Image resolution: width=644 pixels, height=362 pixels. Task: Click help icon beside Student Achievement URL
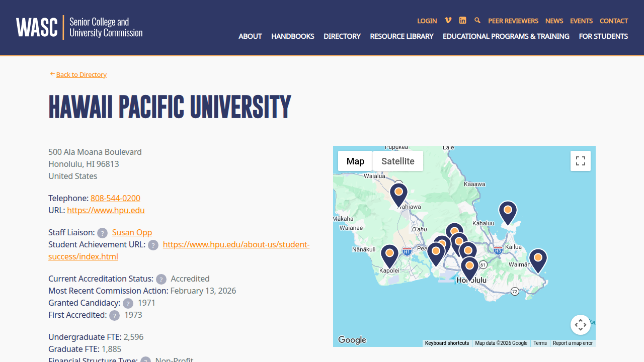tap(153, 245)
